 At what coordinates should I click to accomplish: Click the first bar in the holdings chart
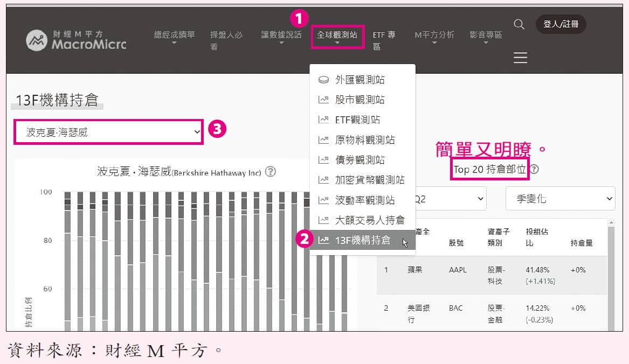tap(67, 261)
